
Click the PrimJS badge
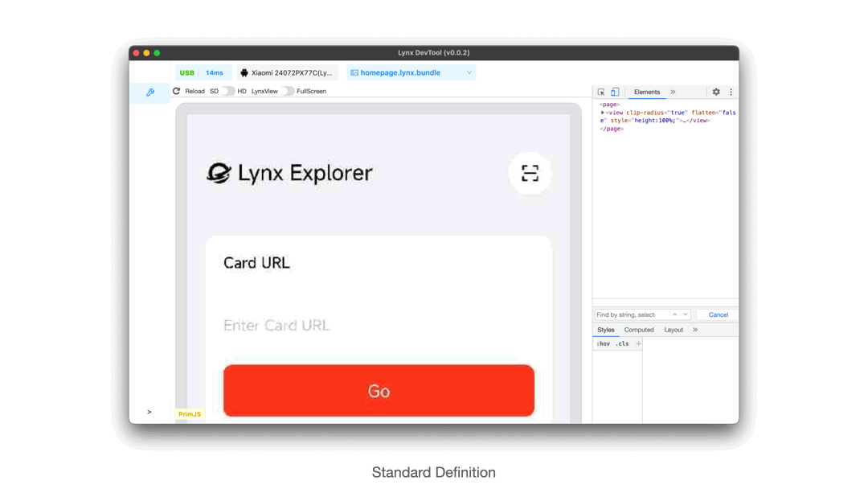190,414
